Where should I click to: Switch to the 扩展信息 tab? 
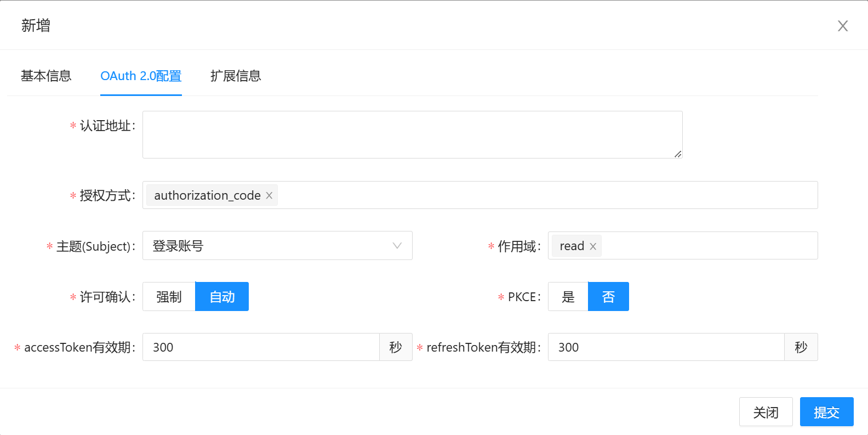[236, 76]
